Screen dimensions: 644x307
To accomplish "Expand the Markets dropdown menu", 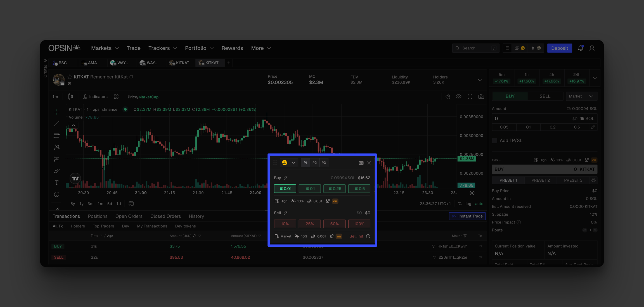I will [105, 48].
